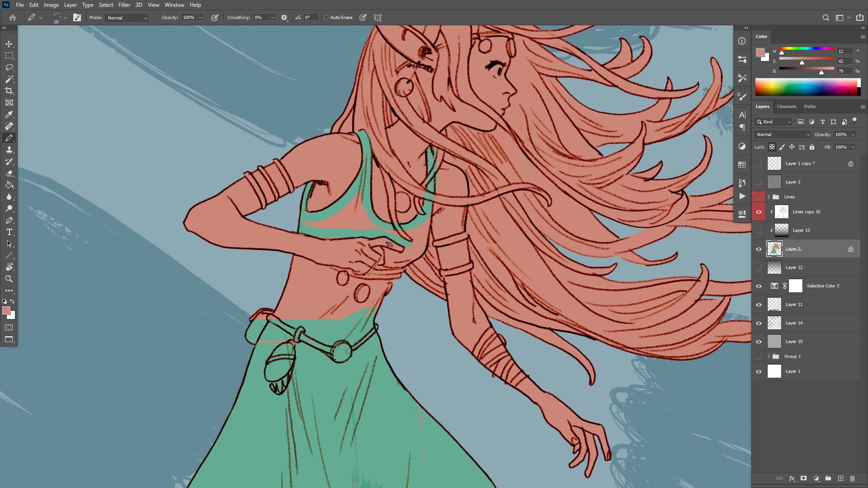Select the Move tool
Image resolution: width=868 pixels, height=488 pixels.
pyautogui.click(x=9, y=44)
